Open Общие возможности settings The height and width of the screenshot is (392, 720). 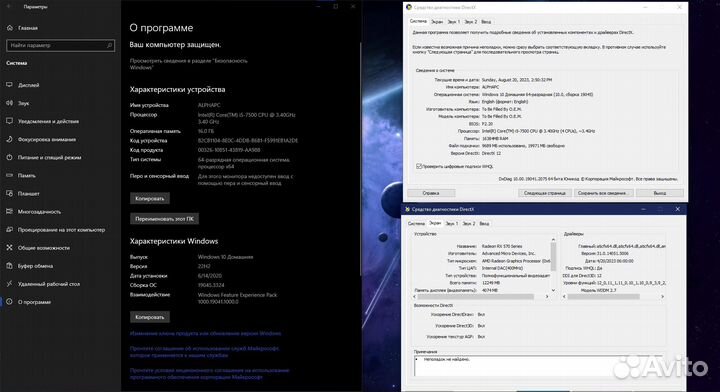[x=38, y=247]
